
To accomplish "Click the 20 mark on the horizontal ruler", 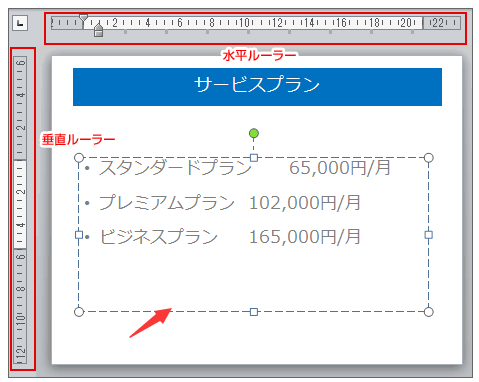I will tap(406, 23).
